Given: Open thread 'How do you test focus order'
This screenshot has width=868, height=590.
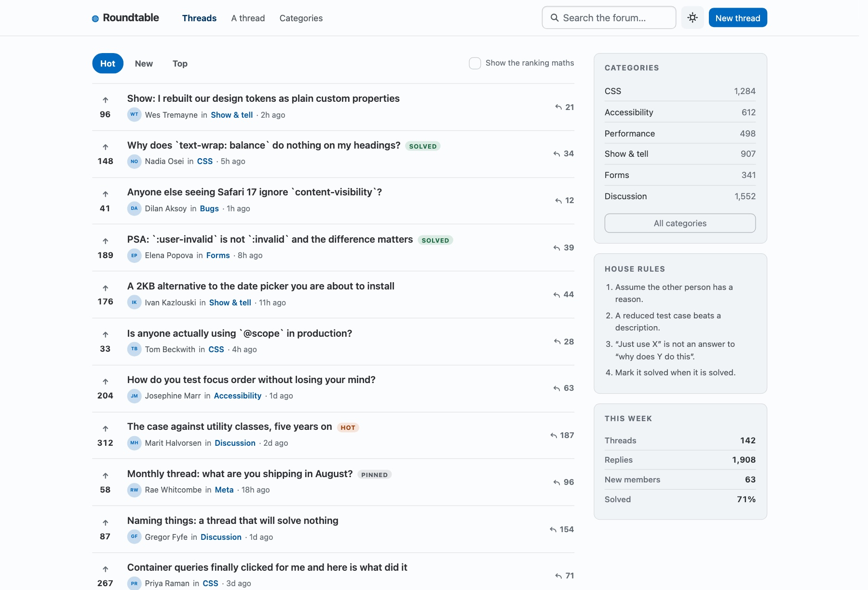Looking at the screenshot, I should click(x=251, y=380).
